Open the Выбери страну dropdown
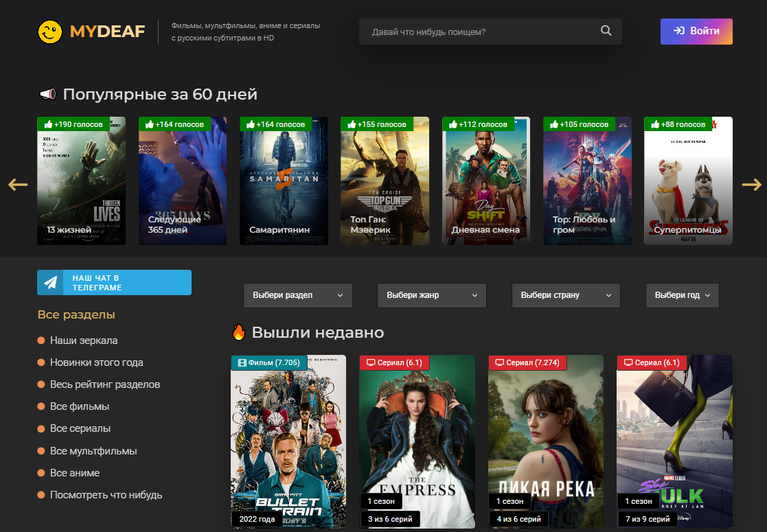The height and width of the screenshot is (532, 767). coord(566,295)
